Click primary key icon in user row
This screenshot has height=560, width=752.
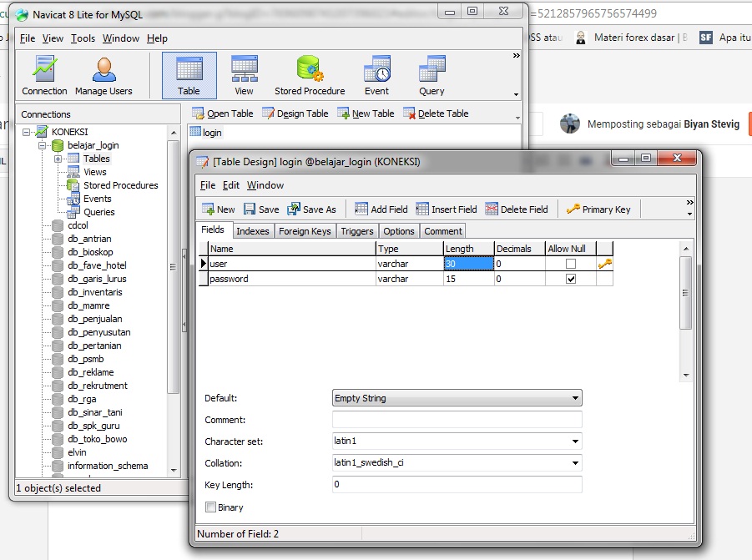605,264
